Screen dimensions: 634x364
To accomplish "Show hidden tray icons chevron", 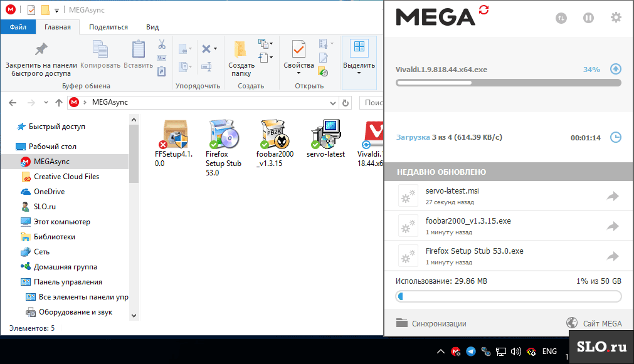I will pos(441,351).
